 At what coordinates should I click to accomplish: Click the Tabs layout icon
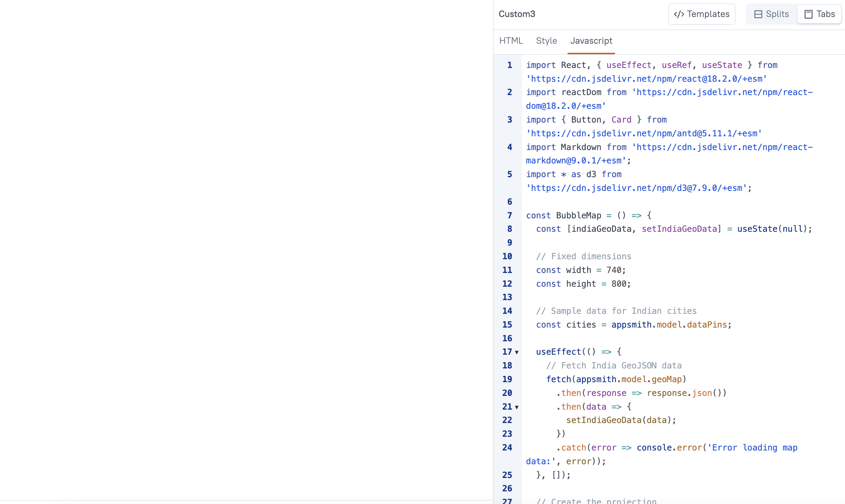[808, 14]
